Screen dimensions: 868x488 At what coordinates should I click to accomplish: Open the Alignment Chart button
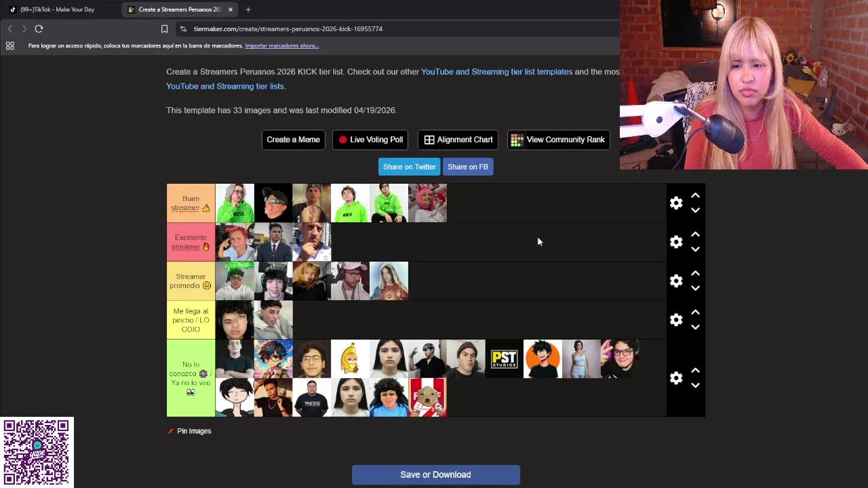tap(458, 140)
